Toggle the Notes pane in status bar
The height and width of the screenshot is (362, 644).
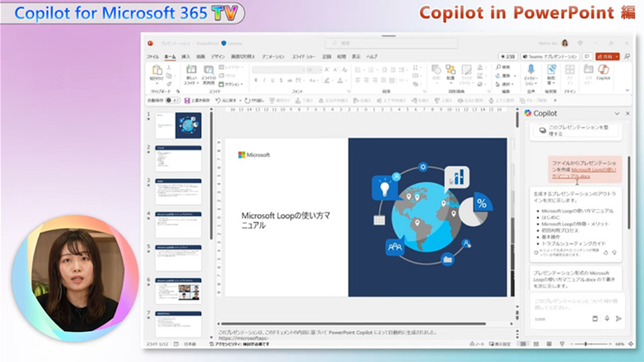click(477, 344)
